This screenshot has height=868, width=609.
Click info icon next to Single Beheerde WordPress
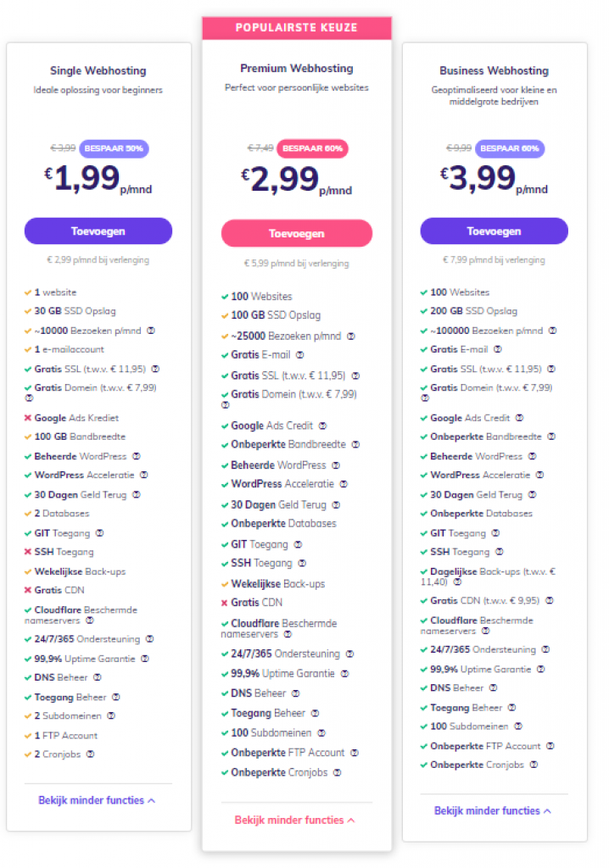[137, 456]
